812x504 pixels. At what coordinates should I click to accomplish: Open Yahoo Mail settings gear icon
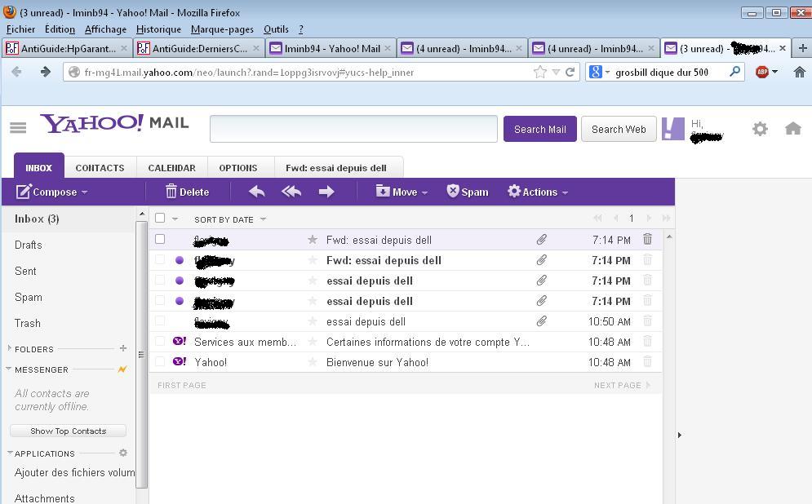click(x=760, y=128)
